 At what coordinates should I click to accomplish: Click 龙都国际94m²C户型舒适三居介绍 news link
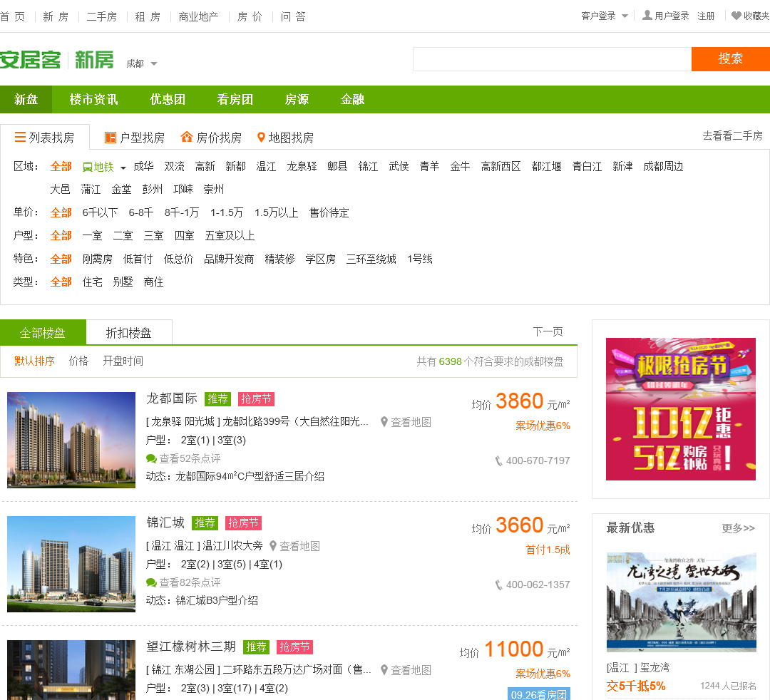(250, 476)
